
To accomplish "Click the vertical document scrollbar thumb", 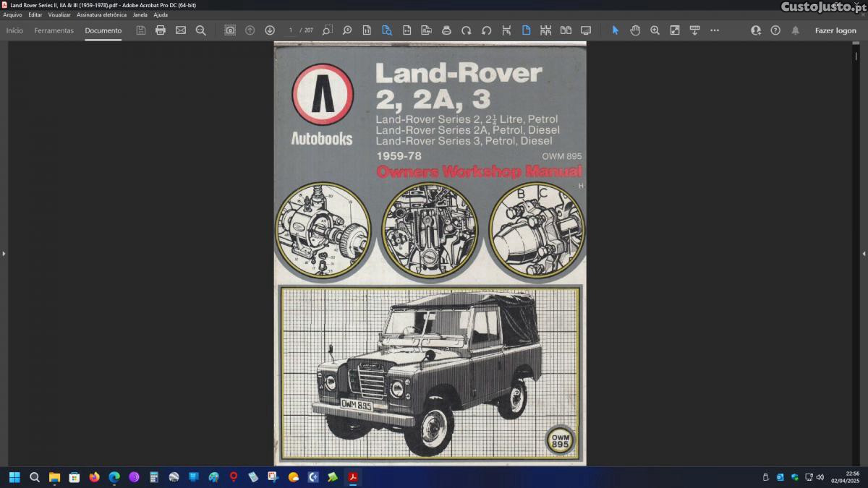I will [x=856, y=55].
